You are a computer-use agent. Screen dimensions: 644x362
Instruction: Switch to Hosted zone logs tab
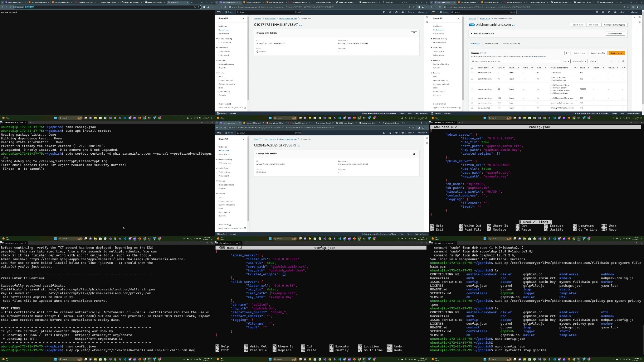point(512,43)
